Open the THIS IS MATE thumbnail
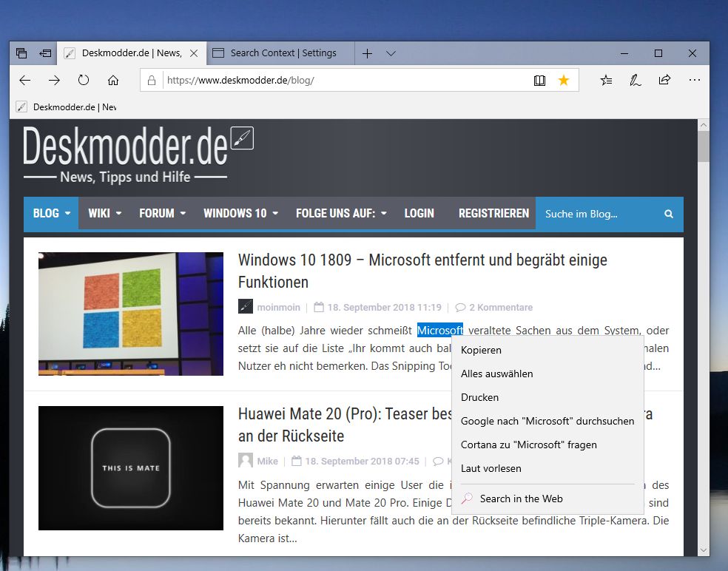 point(131,468)
